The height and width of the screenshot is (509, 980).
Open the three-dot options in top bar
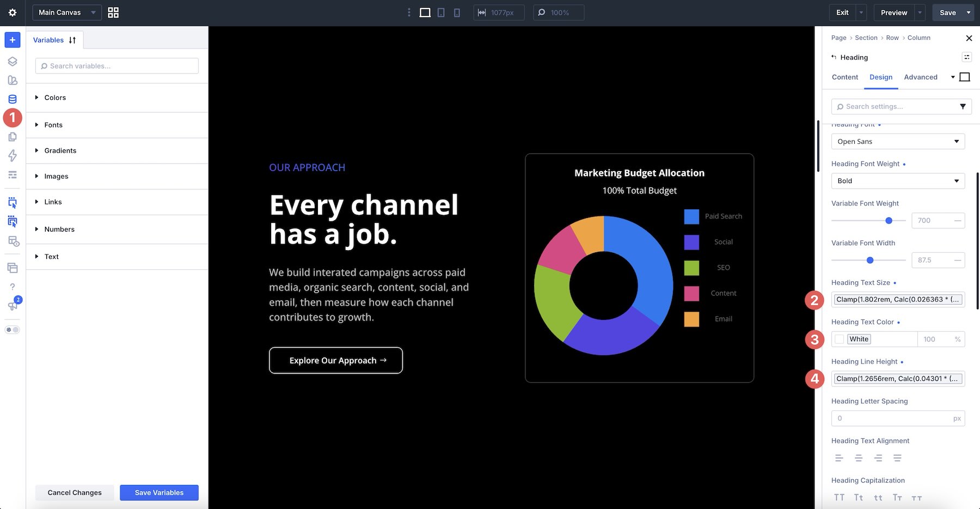pyautogui.click(x=409, y=13)
